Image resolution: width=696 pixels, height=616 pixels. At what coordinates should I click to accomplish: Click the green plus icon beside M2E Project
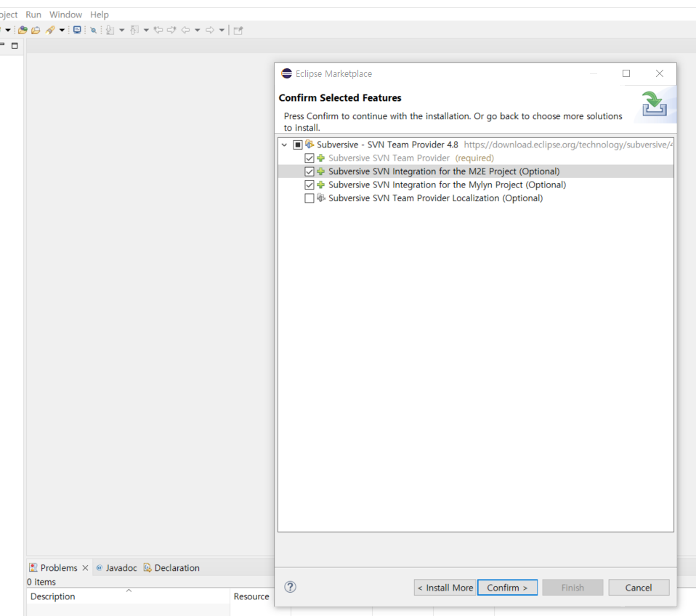tap(320, 171)
